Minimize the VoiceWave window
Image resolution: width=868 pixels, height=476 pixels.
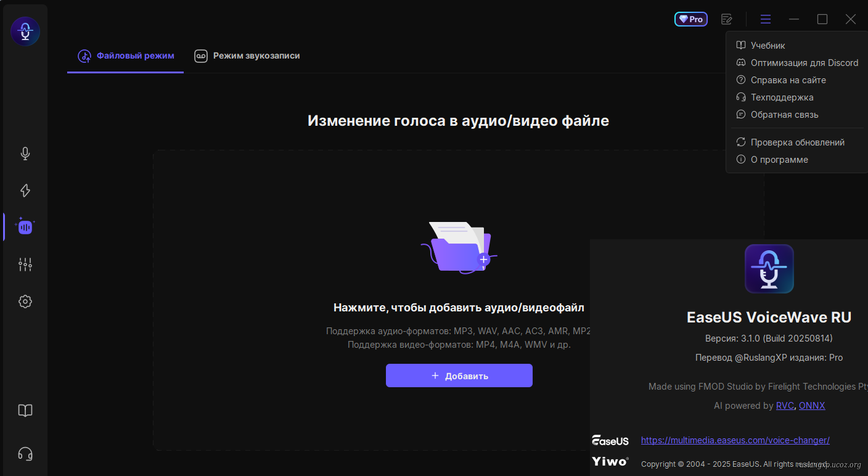click(x=794, y=19)
